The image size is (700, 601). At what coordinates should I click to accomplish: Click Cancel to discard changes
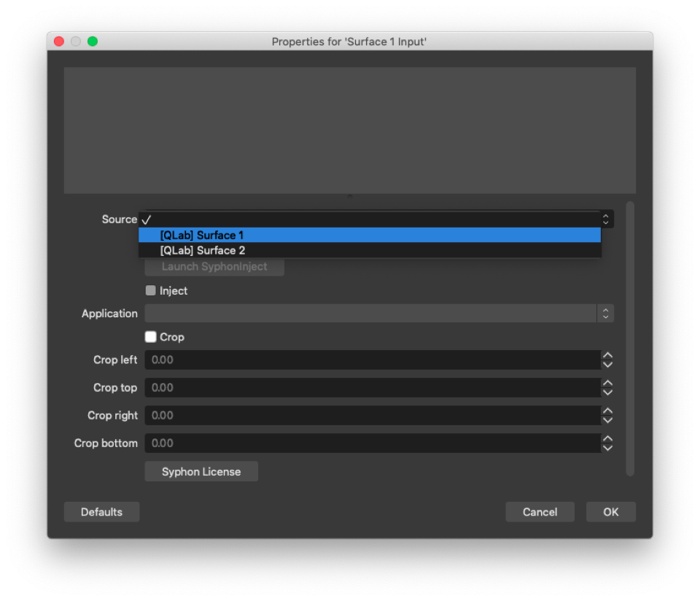point(540,512)
